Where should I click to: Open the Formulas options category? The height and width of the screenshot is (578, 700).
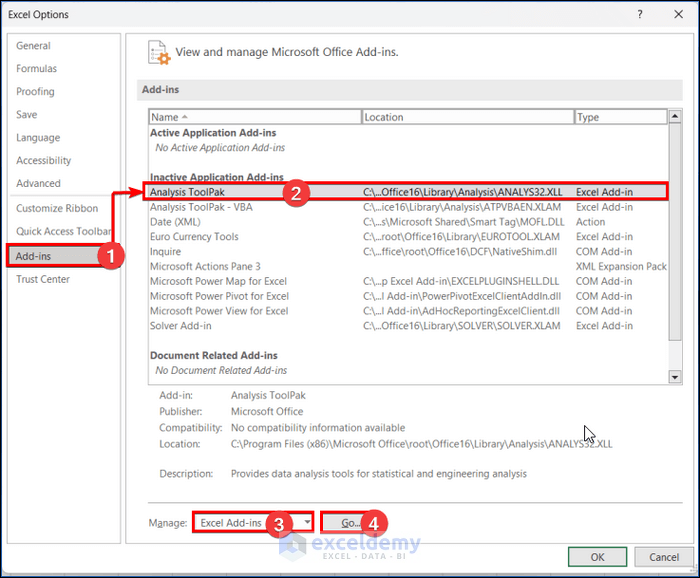click(36, 68)
